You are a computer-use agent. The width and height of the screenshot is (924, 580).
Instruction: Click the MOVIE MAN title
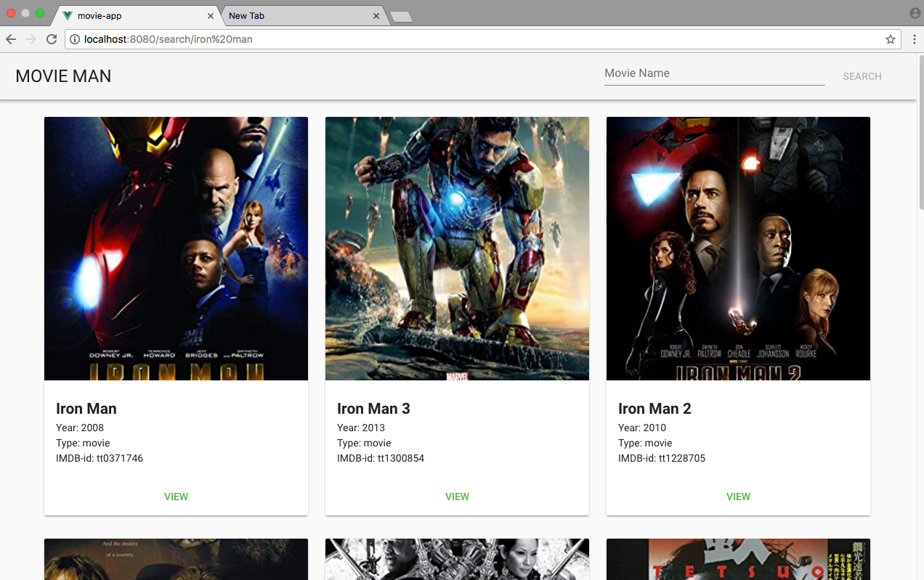63,76
